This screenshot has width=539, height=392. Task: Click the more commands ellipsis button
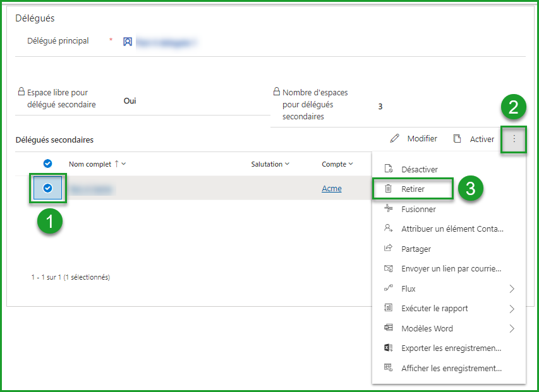point(514,139)
